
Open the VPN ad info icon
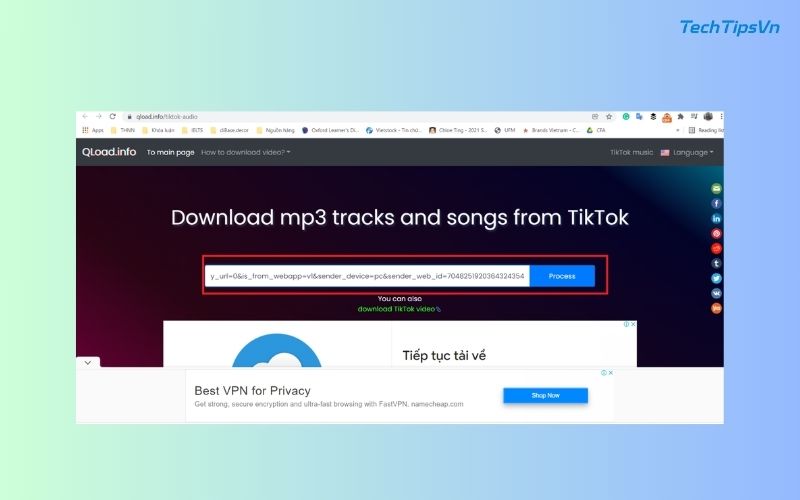point(604,373)
